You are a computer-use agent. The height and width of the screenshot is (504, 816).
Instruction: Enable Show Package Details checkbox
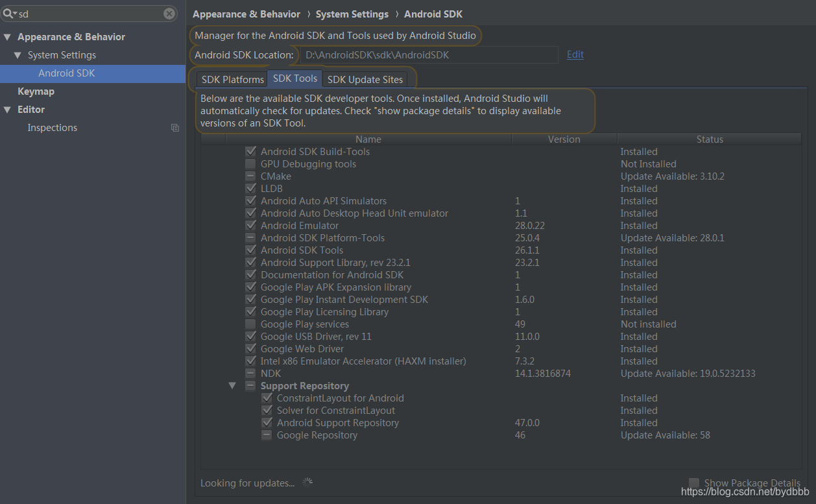694,483
